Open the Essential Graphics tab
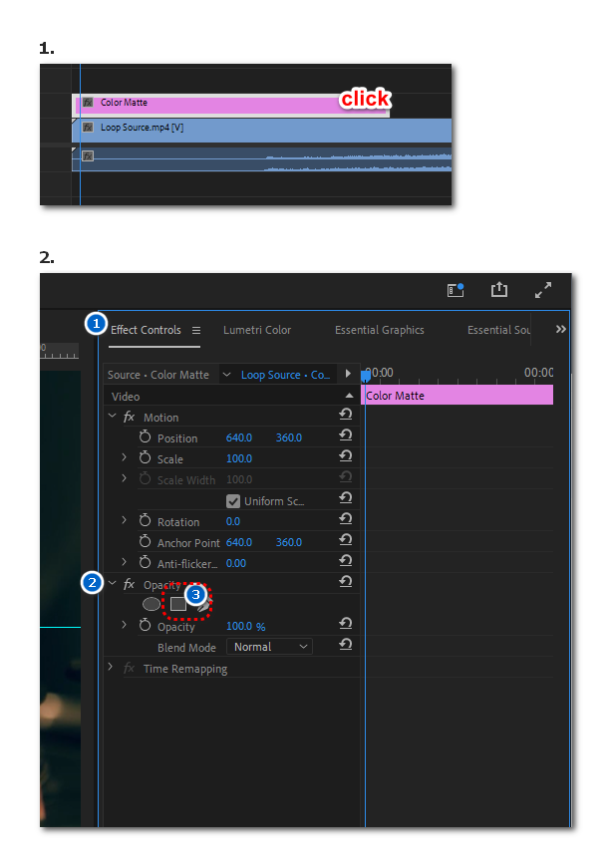Image resolution: width=613 pixels, height=868 pixels. coord(379,330)
